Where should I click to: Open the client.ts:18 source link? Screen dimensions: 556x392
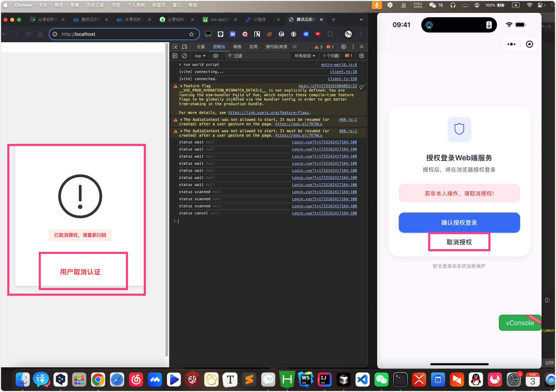point(343,72)
